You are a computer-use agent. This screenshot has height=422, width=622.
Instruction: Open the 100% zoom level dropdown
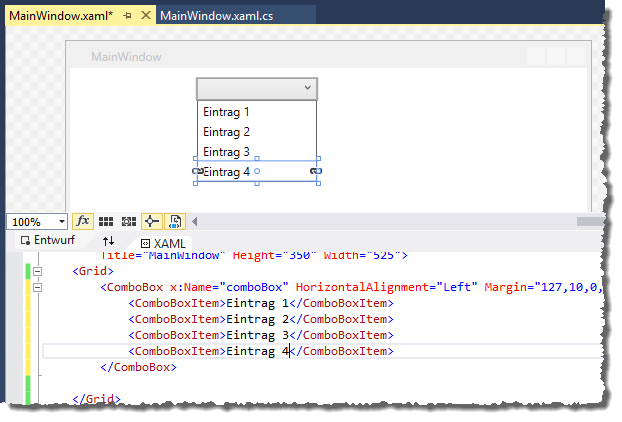coord(61,222)
